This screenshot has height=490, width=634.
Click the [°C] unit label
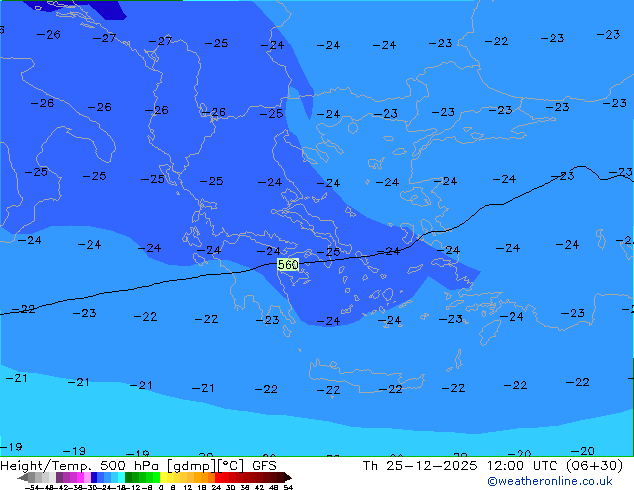tap(231, 466)
